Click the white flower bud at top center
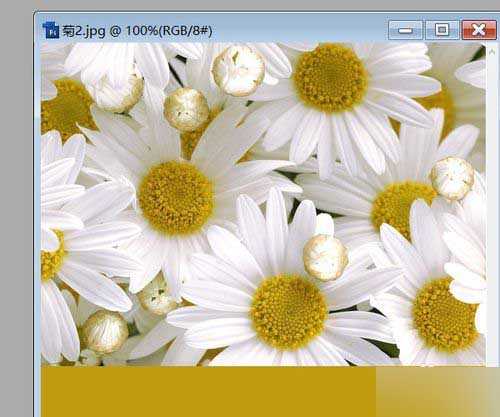 [239, 70]
